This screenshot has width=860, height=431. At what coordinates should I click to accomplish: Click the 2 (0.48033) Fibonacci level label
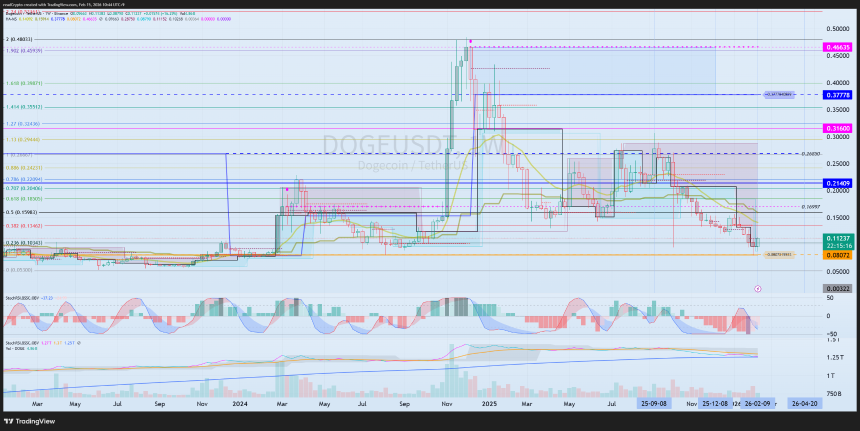pos(19,39)
